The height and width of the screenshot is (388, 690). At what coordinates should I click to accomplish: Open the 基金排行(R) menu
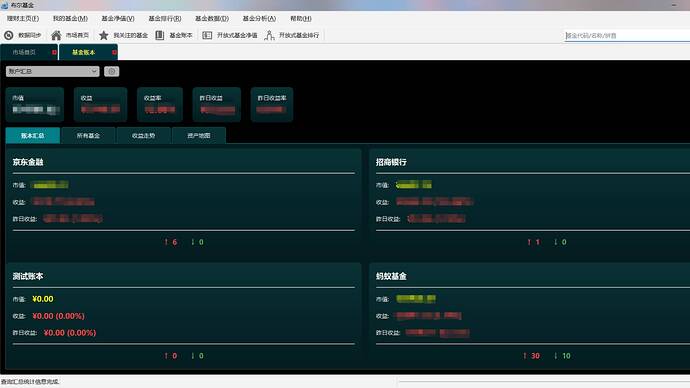click(165, 18)
